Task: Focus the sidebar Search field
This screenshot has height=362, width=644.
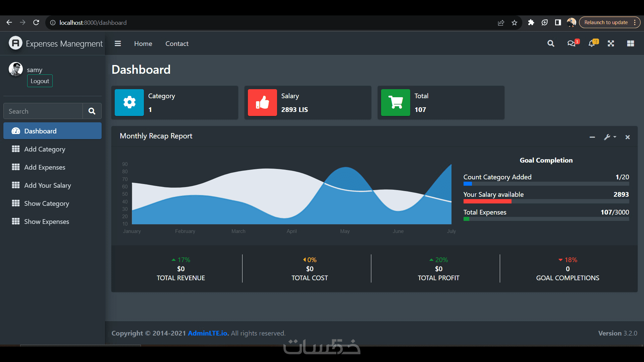Action: tap(44, 111)
